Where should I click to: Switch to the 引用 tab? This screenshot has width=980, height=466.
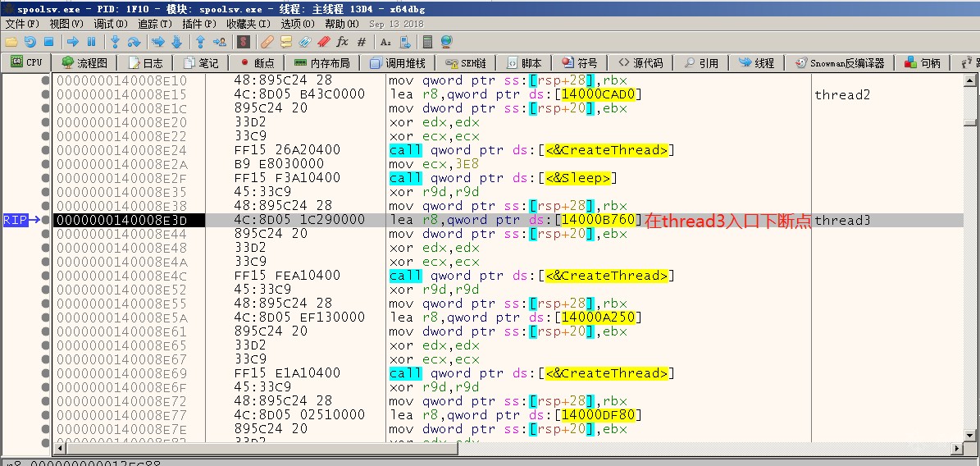click(x=701, y=63)
